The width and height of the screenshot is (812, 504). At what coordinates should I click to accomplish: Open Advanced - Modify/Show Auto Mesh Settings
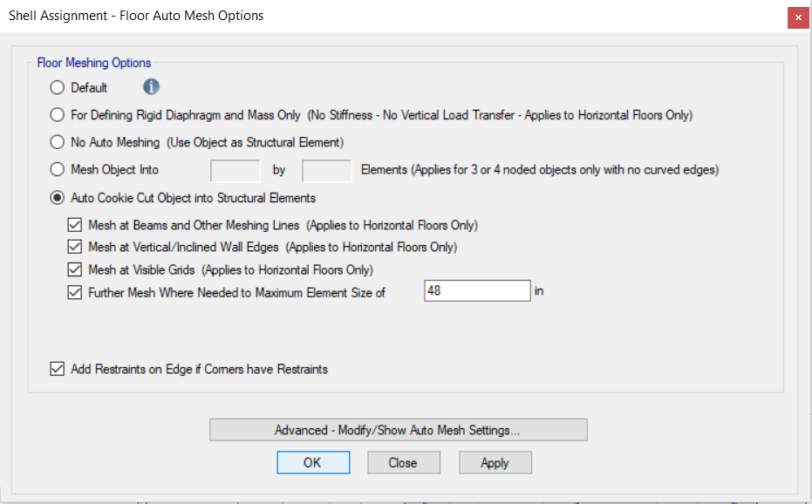[399, 429]
